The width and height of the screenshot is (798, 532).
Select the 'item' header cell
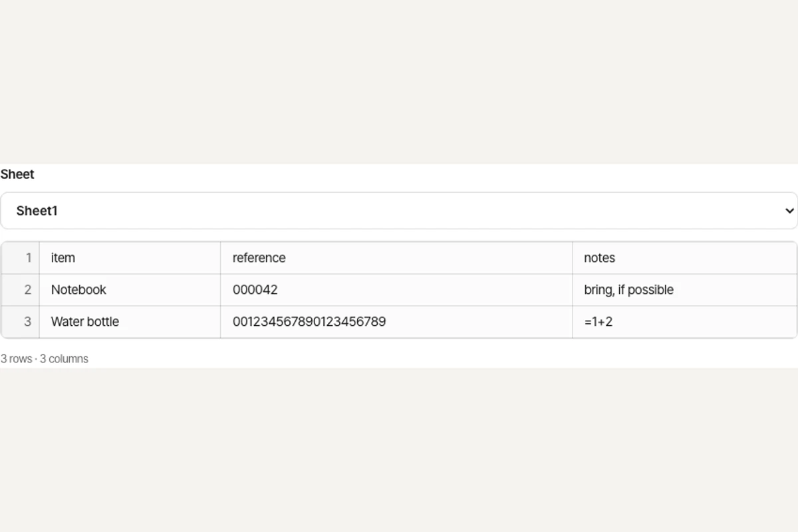point(130,258)
